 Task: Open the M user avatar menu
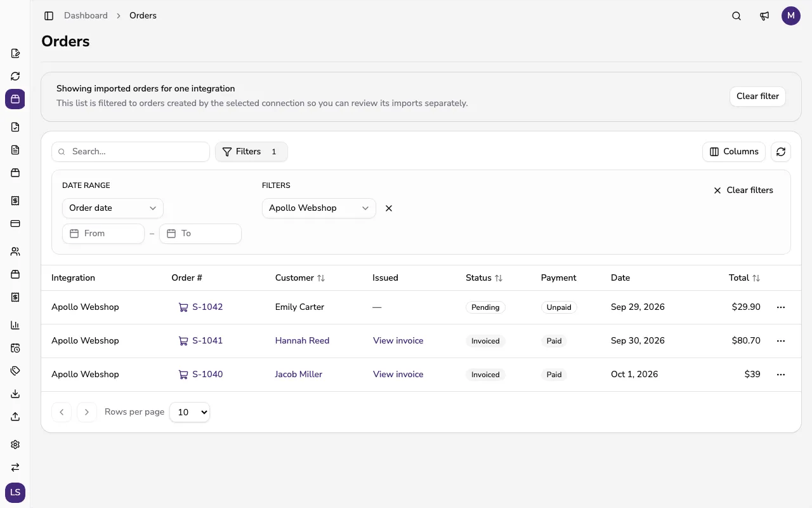[x=791, y=16]
